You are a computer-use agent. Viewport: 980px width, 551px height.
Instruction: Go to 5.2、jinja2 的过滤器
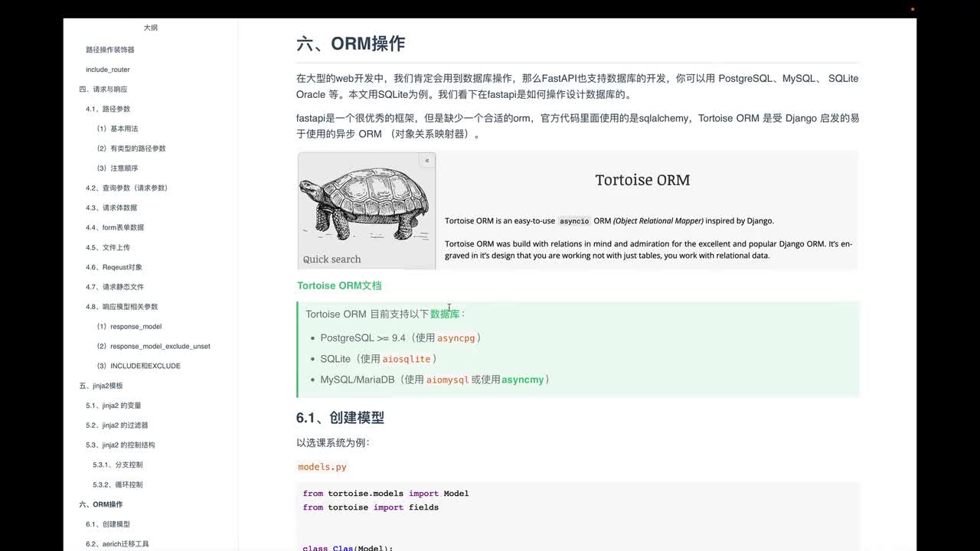[117, 425]
